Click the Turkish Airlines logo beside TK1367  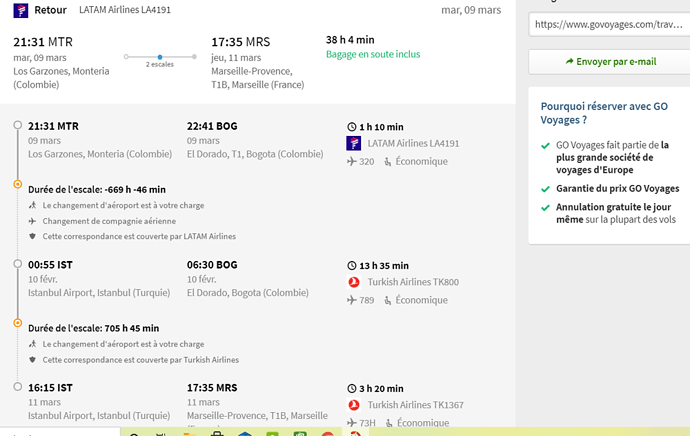pyautogui.click(x=353, y=405)
